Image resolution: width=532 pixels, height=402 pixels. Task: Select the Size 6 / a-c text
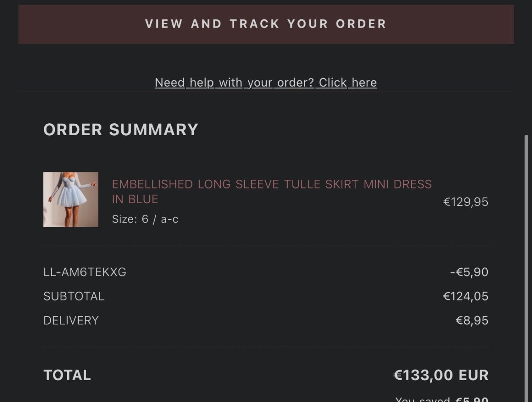(x=145, y=219)
